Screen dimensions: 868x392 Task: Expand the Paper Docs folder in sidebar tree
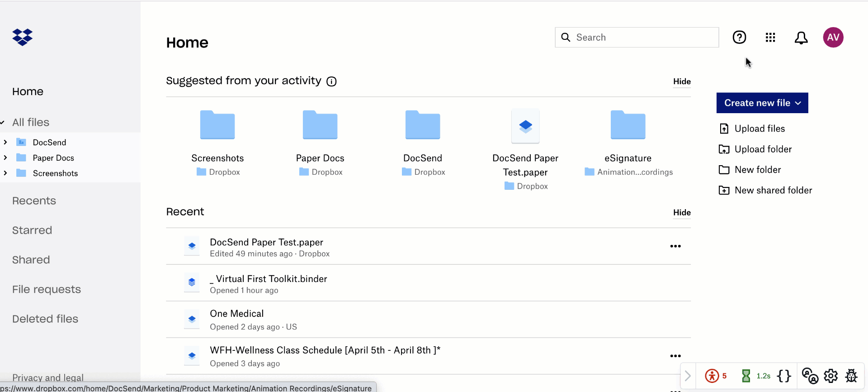[x=5, y=158]
